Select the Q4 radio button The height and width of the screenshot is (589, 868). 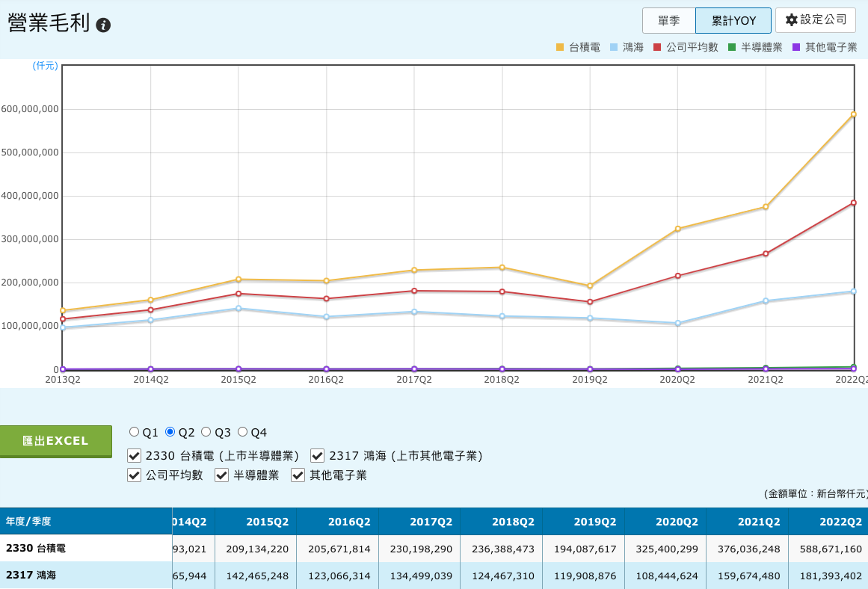point(242,432)
